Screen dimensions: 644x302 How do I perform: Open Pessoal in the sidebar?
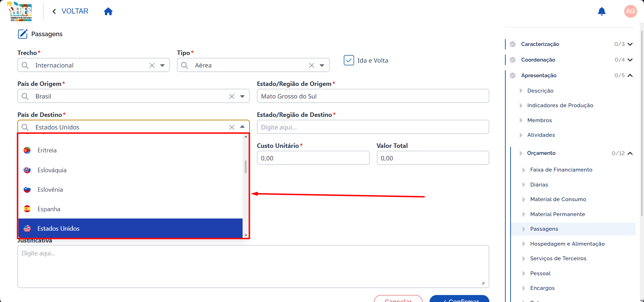(x=540, y=273)
